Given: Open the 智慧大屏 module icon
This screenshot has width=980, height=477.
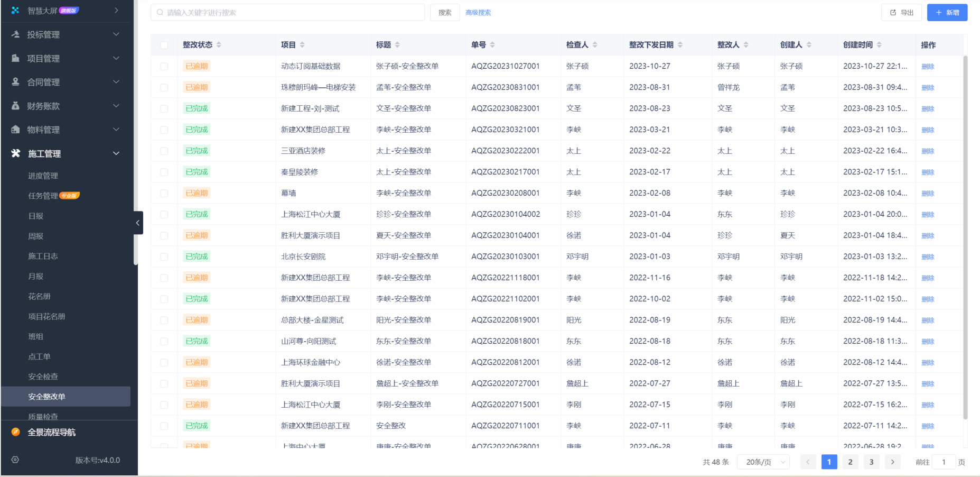Looking at the screenshot, I should [15, 10].
